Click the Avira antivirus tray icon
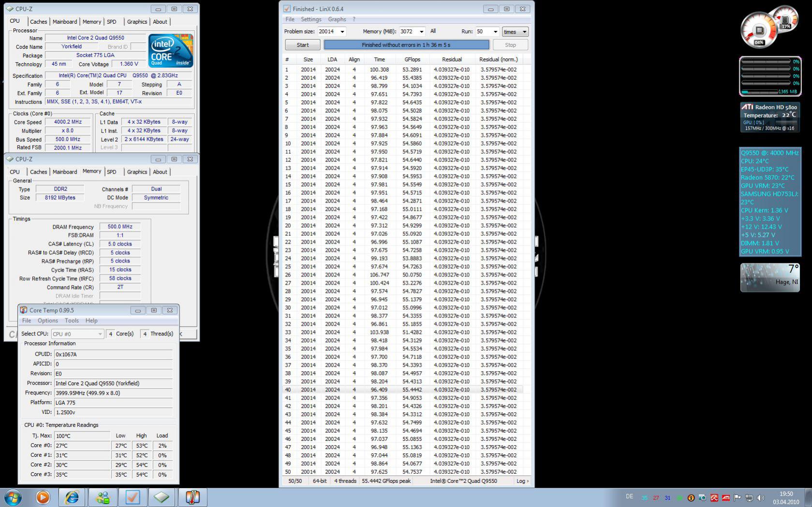The height and width of the screenshot is (507, 812). tap(714, 498)
